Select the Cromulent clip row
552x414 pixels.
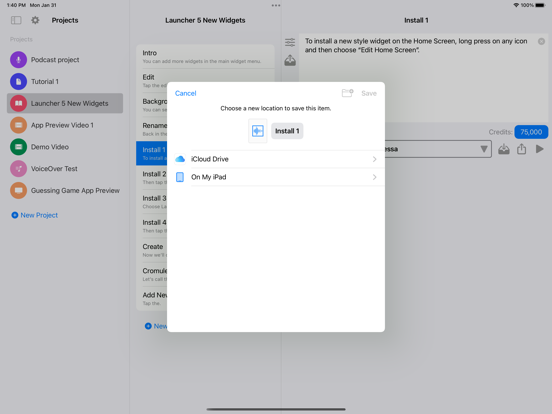pyautogui.click(x=152, y=275)
